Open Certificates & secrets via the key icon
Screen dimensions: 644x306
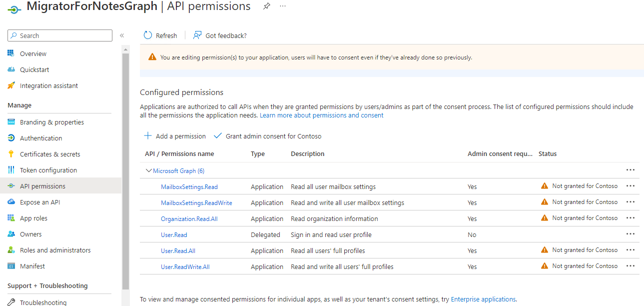(11, 153)
